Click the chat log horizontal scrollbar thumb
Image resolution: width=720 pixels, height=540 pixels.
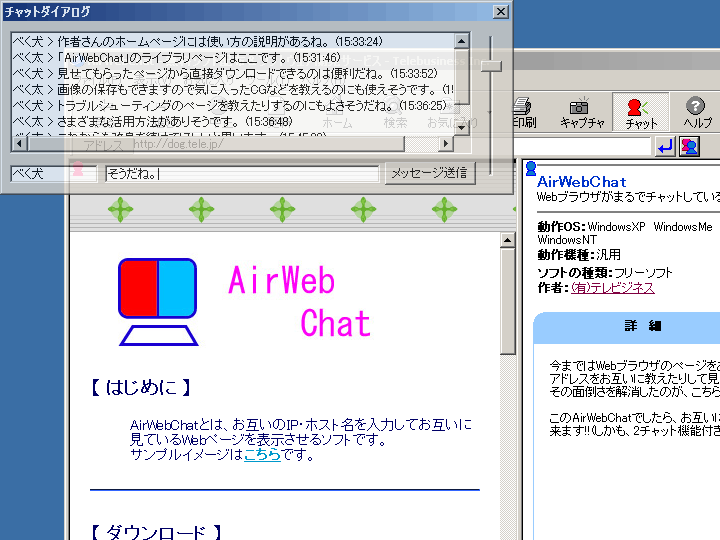pyautogui.click(x=216, y=144)
